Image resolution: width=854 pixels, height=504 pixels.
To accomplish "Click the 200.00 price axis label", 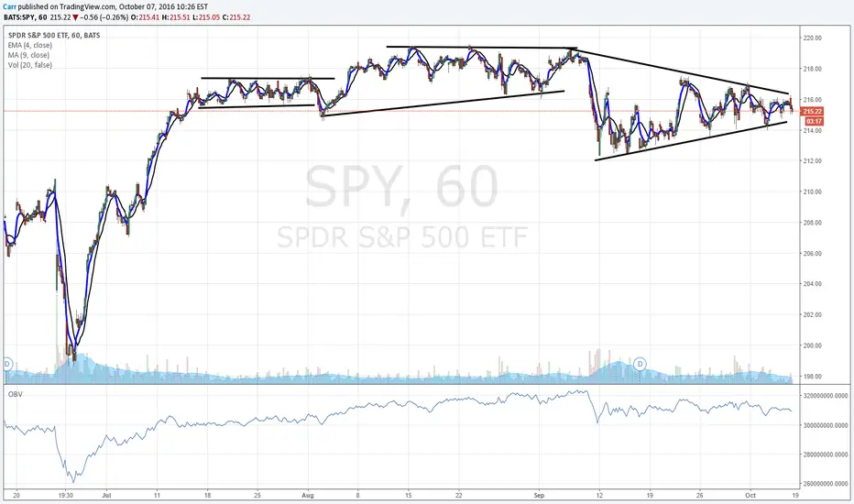I will pyautogui.click(x=812, y=345).
